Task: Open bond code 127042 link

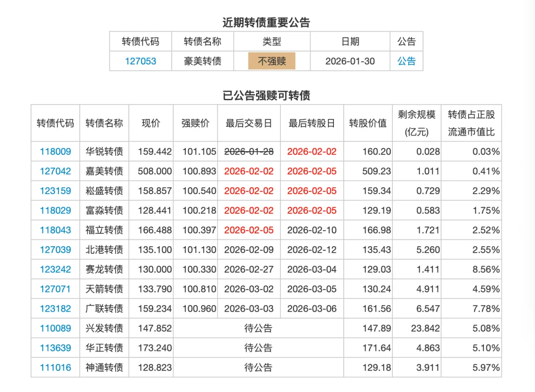Action: (55, 171)
